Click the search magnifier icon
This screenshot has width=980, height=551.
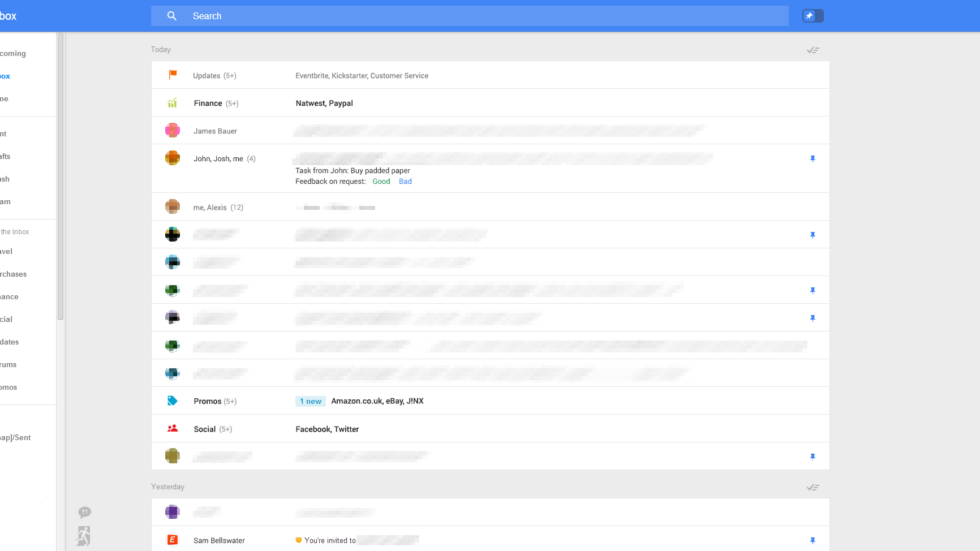171,15
